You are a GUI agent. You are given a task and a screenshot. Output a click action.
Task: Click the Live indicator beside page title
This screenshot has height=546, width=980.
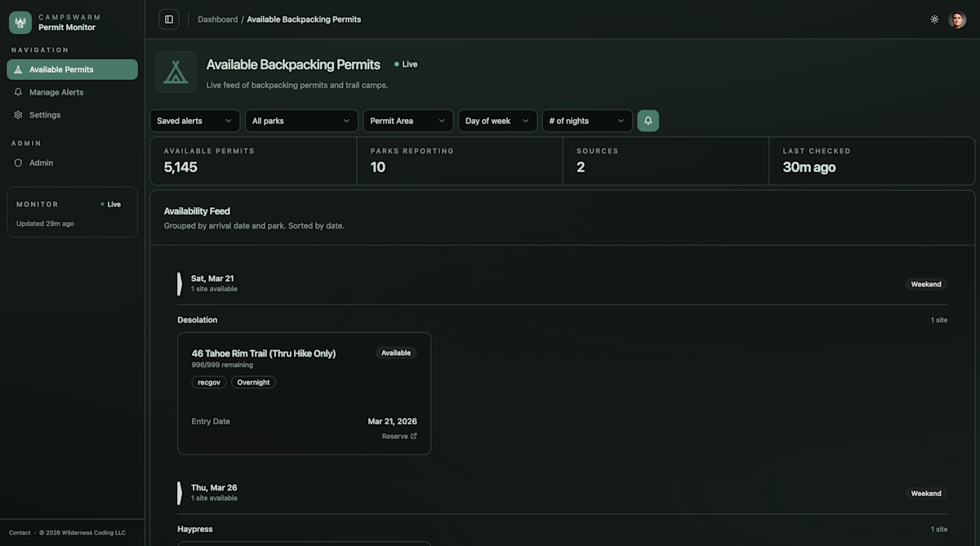pyautogui.click(x=406, y=64)
